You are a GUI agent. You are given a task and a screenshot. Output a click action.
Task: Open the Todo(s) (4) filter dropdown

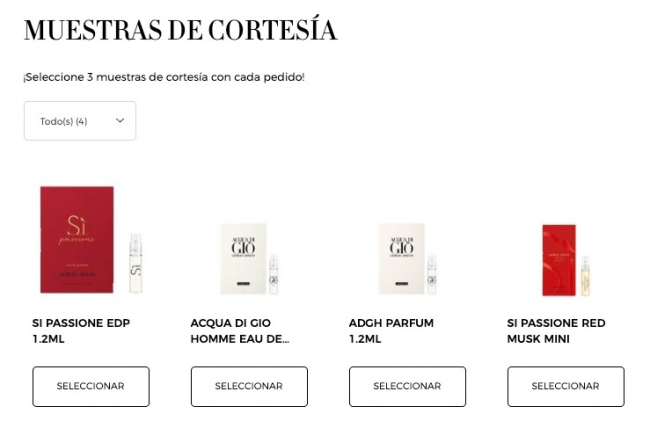point(80,121)
